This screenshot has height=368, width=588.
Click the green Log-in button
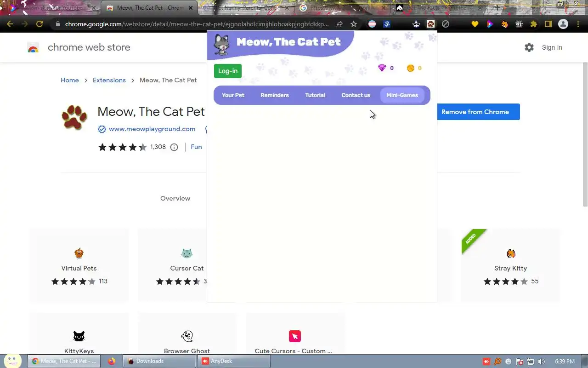click(228, 71)
